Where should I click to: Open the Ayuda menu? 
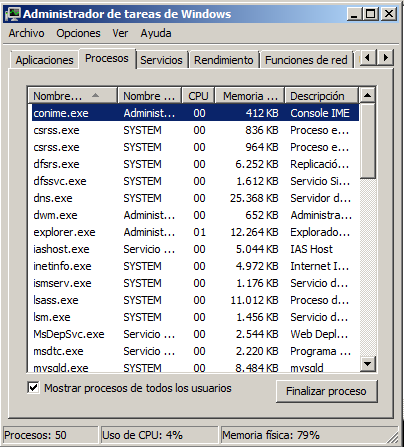click(156, 33)
